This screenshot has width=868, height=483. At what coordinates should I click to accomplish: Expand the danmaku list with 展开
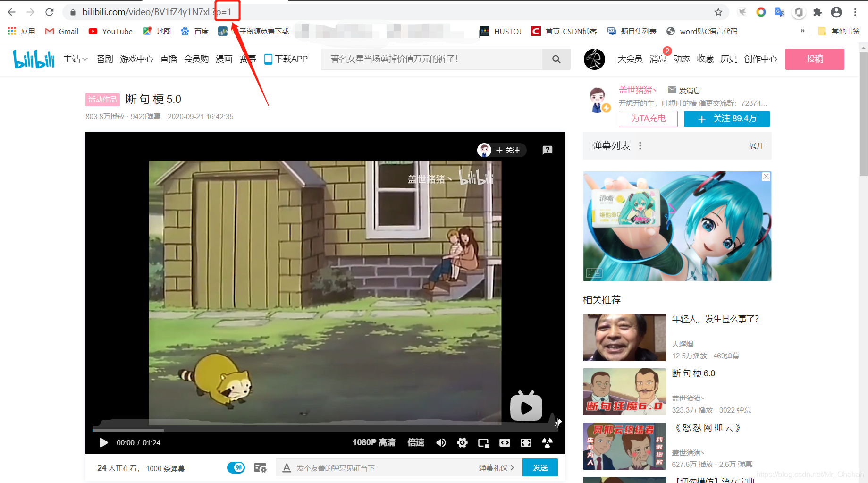point(756,146)
